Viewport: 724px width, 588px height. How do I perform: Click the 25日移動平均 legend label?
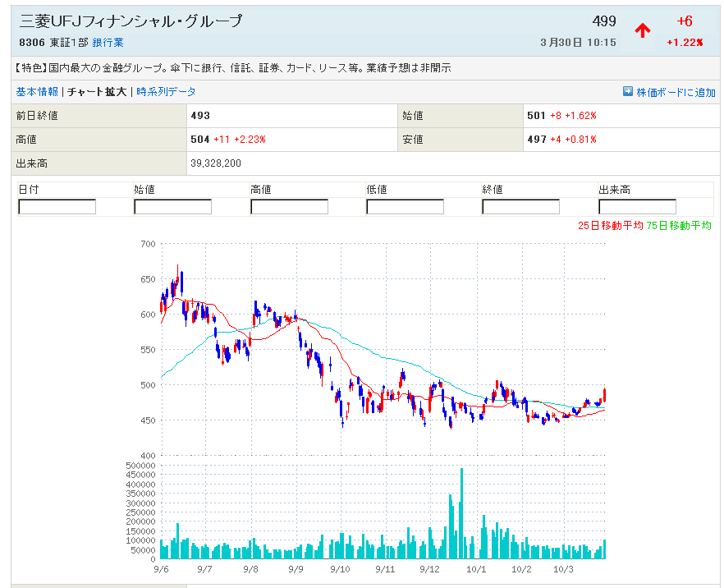611,225
